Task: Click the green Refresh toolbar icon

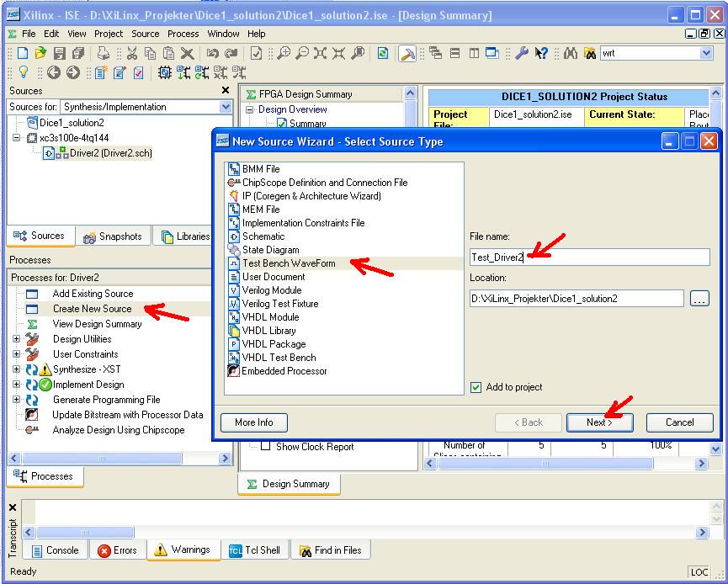Action: [383, 53]
